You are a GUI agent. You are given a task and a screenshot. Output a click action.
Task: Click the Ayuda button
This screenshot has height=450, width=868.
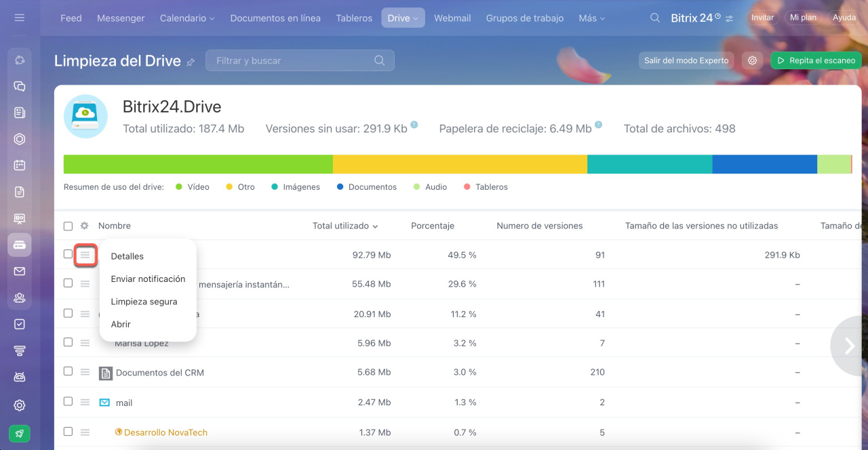click(844, 18)
